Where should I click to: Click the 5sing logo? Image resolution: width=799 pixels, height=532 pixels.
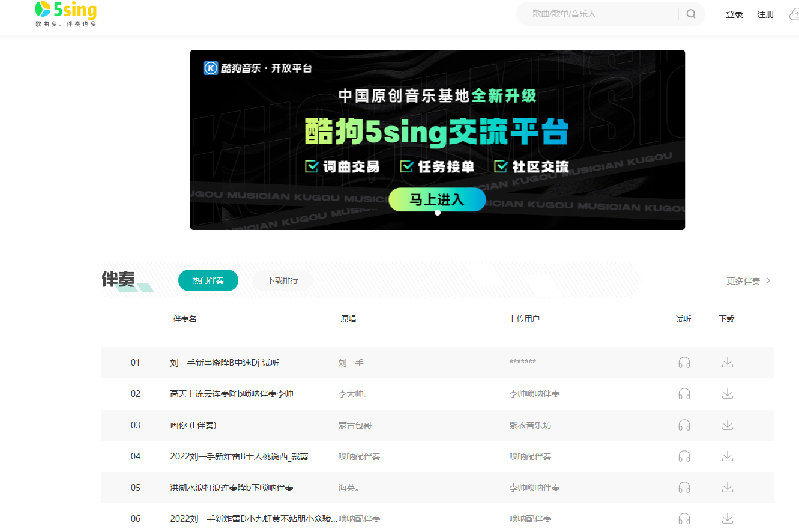click(65, 14)
